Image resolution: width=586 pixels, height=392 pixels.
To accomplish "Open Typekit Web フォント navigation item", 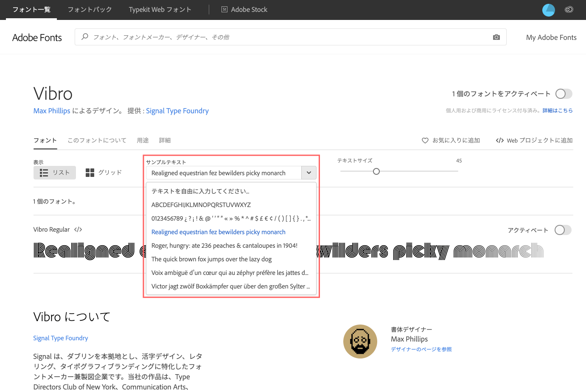I will [160, 9].
